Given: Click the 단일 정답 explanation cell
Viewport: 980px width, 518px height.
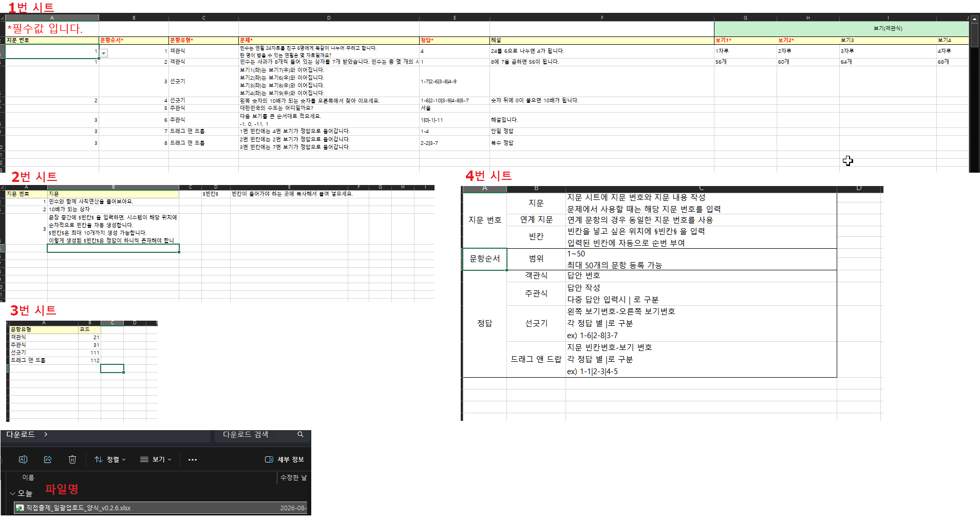Looking at the screenshot, I should [x=602, y=132].
